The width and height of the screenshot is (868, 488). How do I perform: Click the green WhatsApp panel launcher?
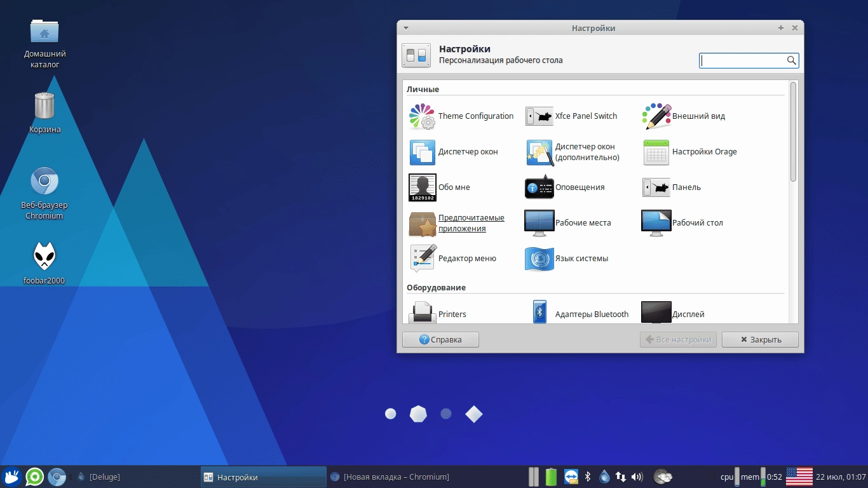(34, 477)
